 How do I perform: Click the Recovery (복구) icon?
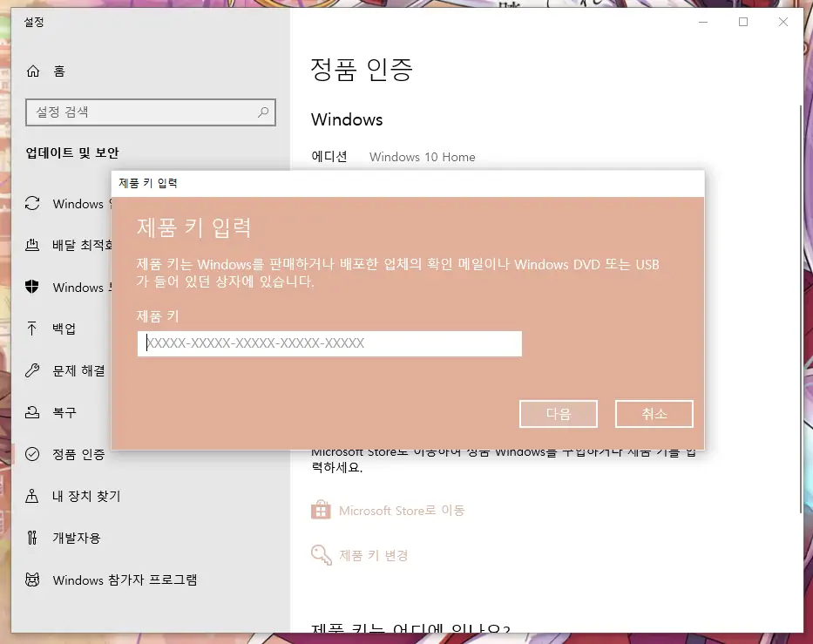32,412
